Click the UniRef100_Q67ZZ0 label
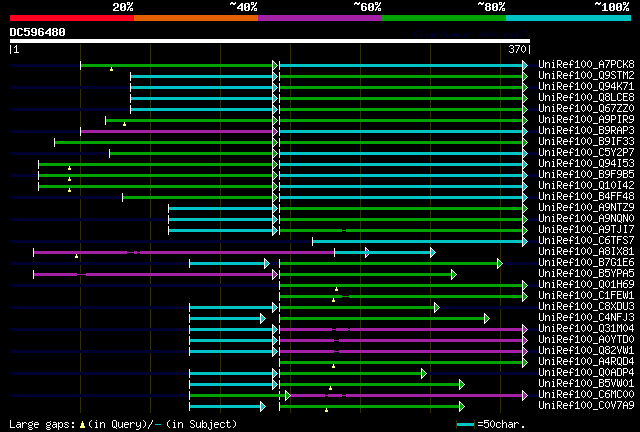 (x=586, y=109)
